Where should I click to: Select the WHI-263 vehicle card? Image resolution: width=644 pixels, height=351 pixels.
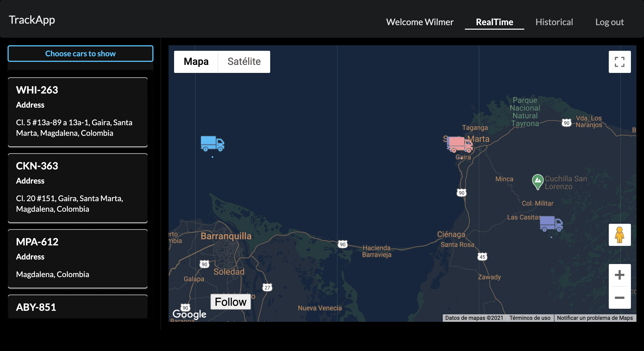78,112
